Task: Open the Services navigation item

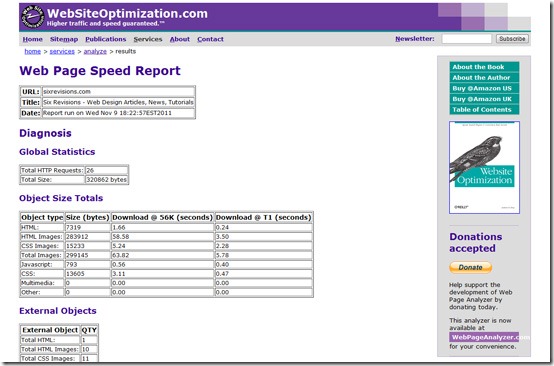Action: 148,39
